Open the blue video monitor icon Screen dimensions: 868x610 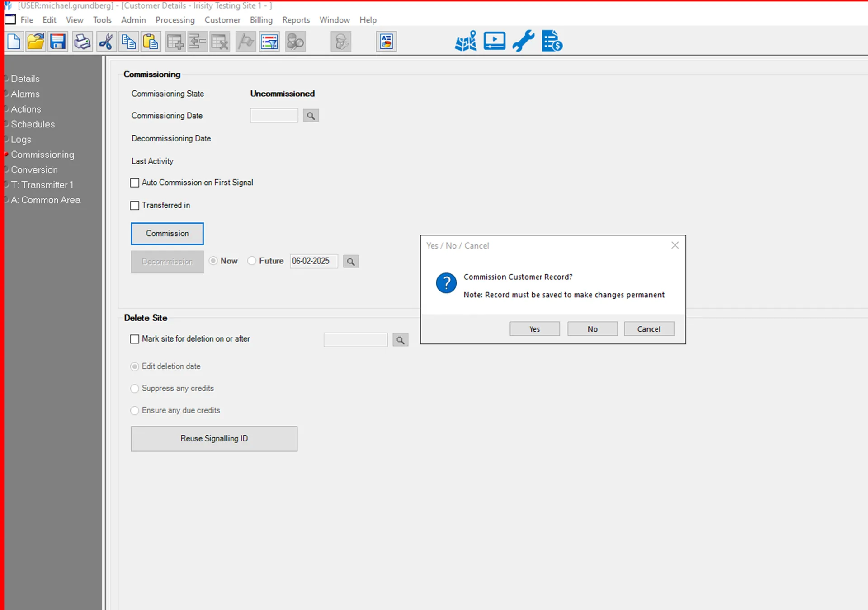(495, 41)
